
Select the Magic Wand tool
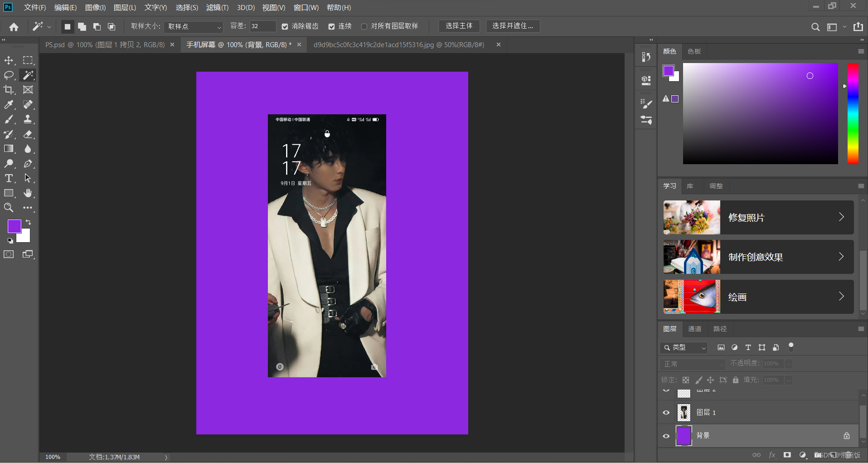(x=28, y=75)
